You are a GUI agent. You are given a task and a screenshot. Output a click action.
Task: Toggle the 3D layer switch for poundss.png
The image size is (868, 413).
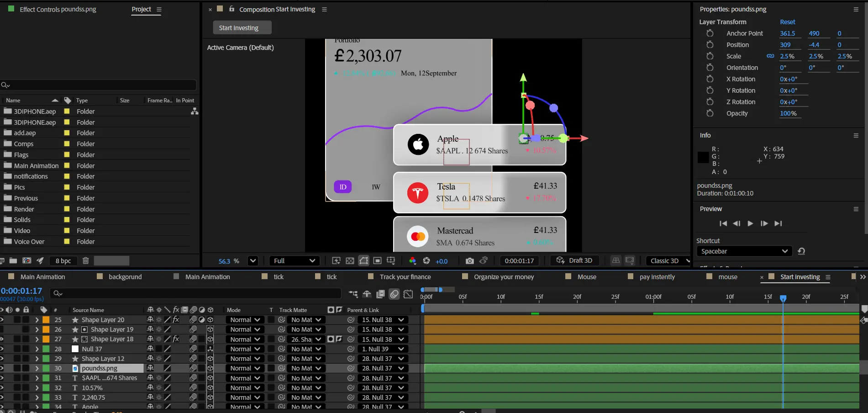tap(210, 368)
